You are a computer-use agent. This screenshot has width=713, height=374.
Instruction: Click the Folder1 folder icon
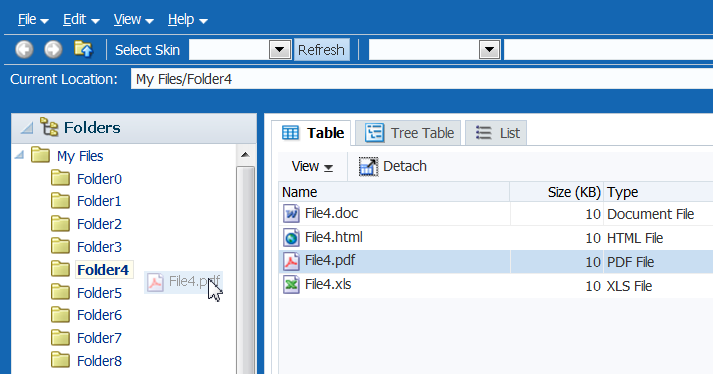(60, 201)
